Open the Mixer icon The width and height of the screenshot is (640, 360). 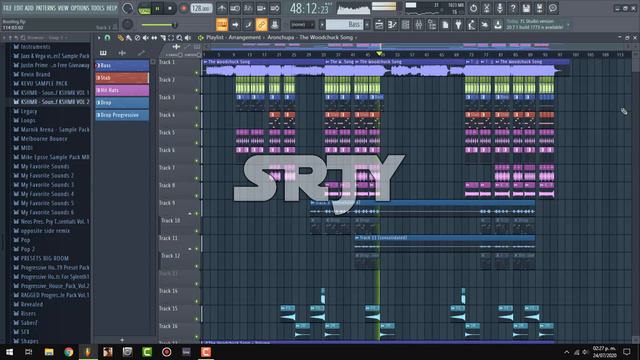(x=419, y=25)
